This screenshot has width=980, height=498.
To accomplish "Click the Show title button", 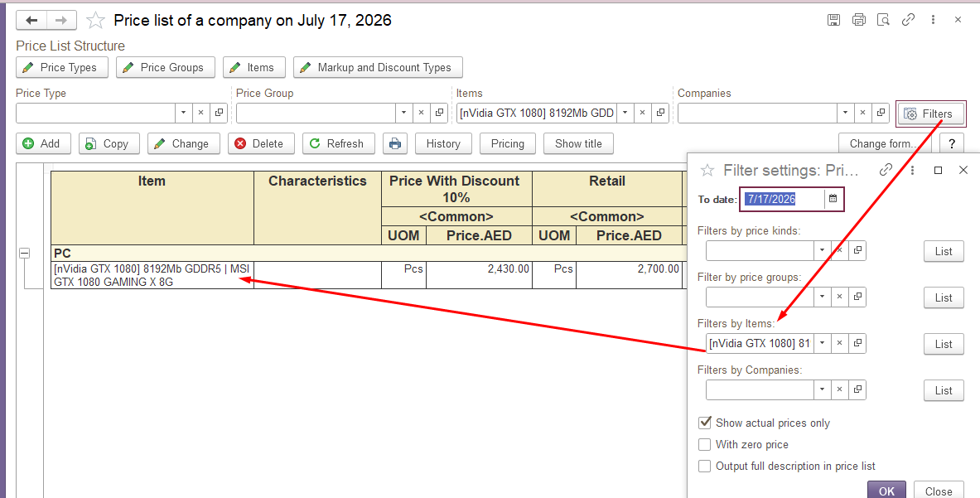I will point(578,143).
